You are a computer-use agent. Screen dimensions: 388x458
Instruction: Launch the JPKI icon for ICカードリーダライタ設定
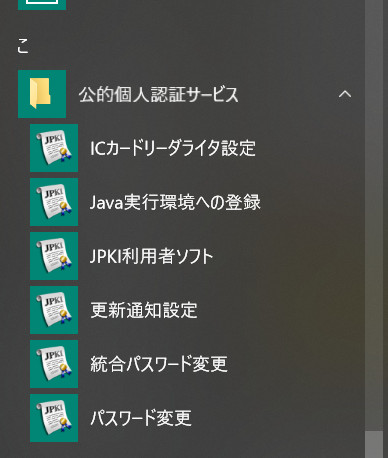tap(54, 148)
